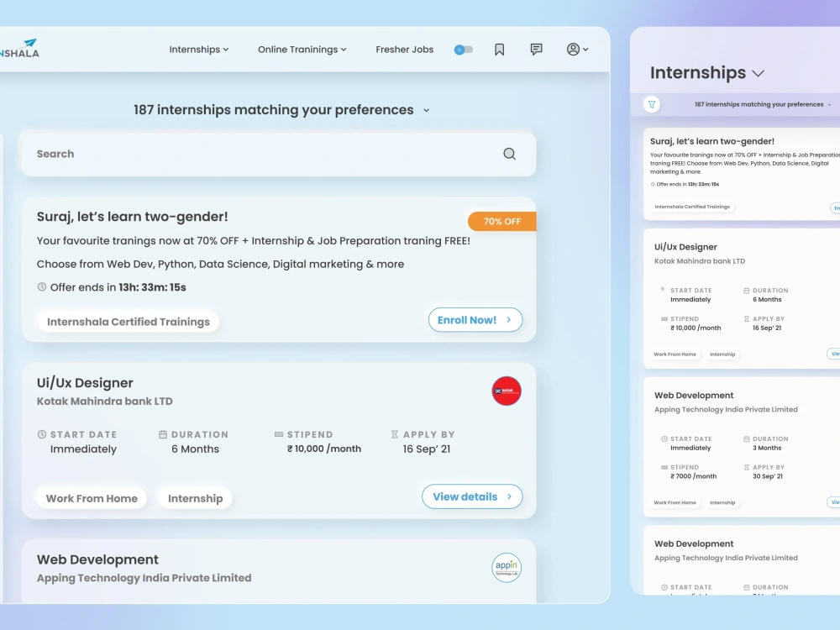Click the magnifier search icon in search box
This screenshot has height=630, width=840.
pos(510,155)
